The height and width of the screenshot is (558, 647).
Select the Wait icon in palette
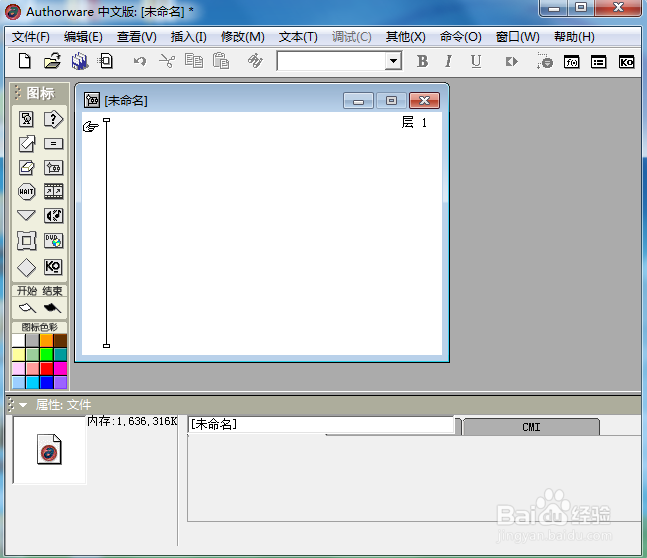[x=26, y=192]
